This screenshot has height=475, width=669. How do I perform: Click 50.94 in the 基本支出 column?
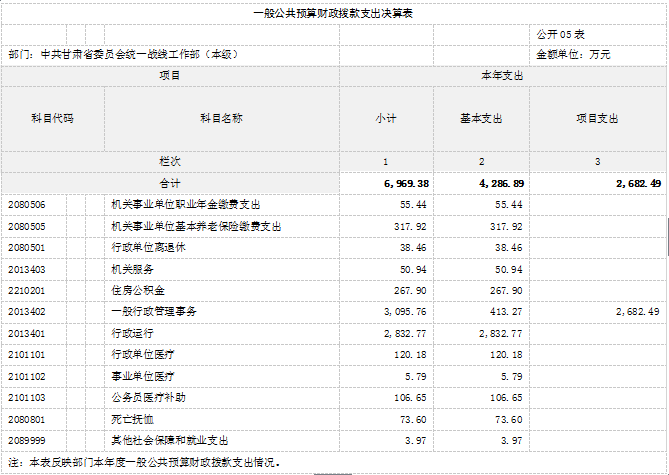coord(509,270)
